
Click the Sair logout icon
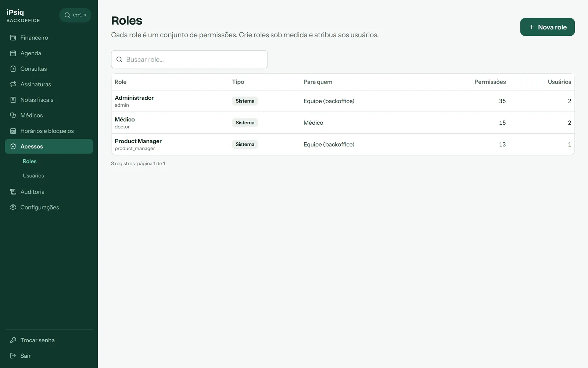tap(13, 356)
